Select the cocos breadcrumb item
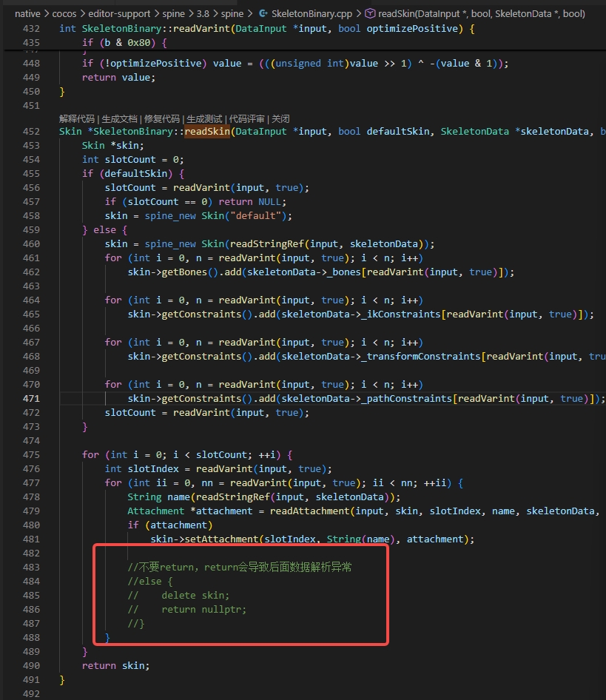Screen dimensions: 606x700 64,14
